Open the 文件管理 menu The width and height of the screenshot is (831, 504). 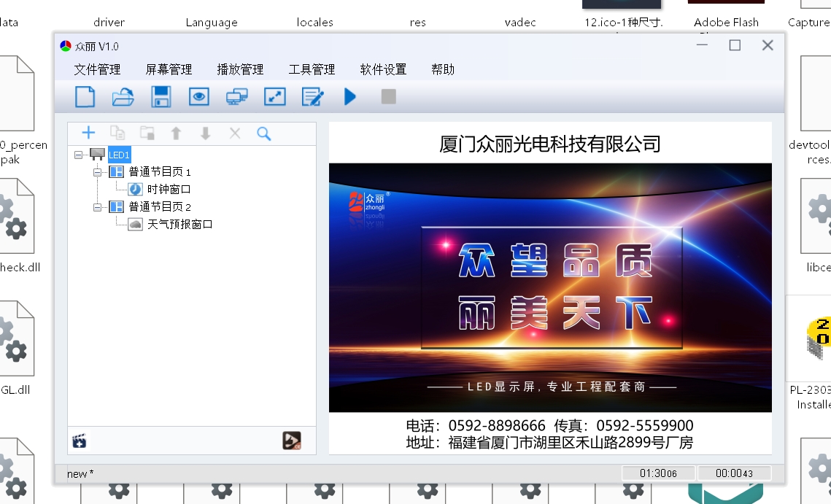[x=98, y=69]
